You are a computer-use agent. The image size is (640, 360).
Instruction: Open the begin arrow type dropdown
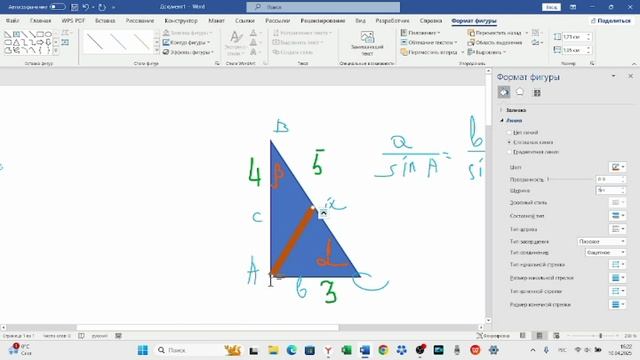tap(617, 264)
